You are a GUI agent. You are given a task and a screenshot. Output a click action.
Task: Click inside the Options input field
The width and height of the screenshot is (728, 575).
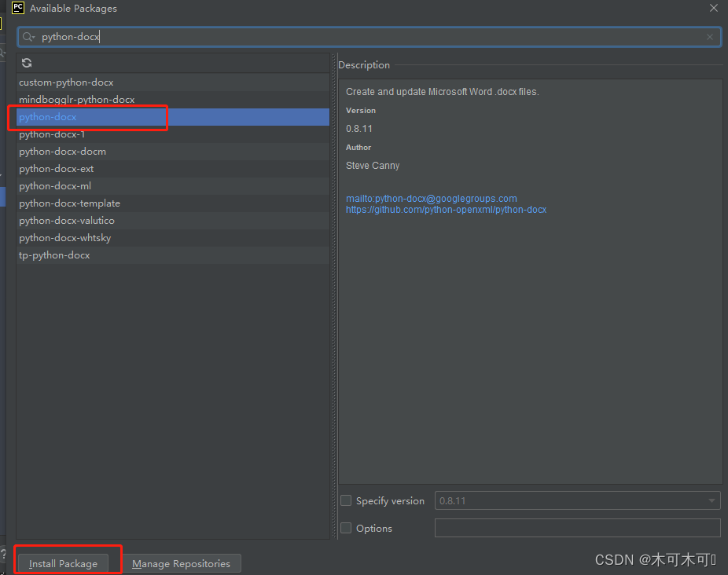click(x=577, y=527)
